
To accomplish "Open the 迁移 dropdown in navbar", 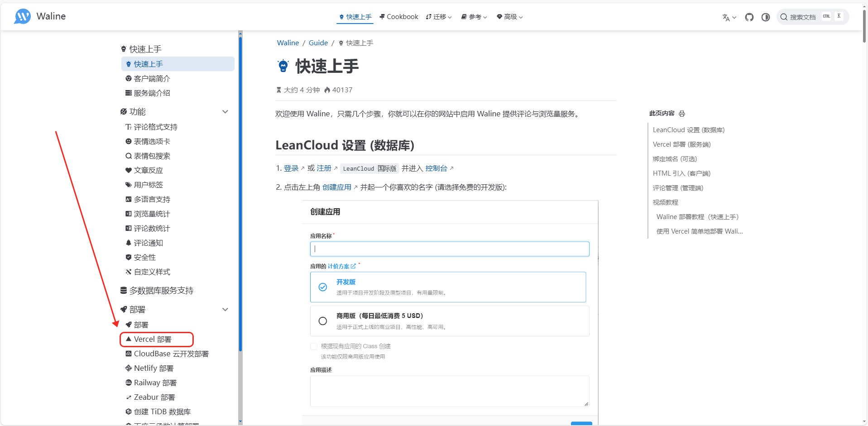I will pyautogui.click(x=439, y=17).
